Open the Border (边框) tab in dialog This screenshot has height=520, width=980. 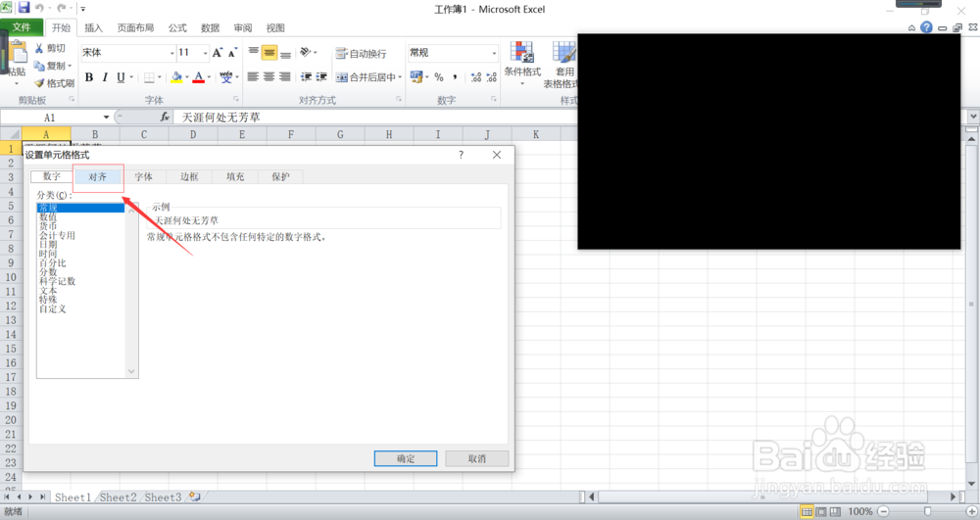point(189,176)
